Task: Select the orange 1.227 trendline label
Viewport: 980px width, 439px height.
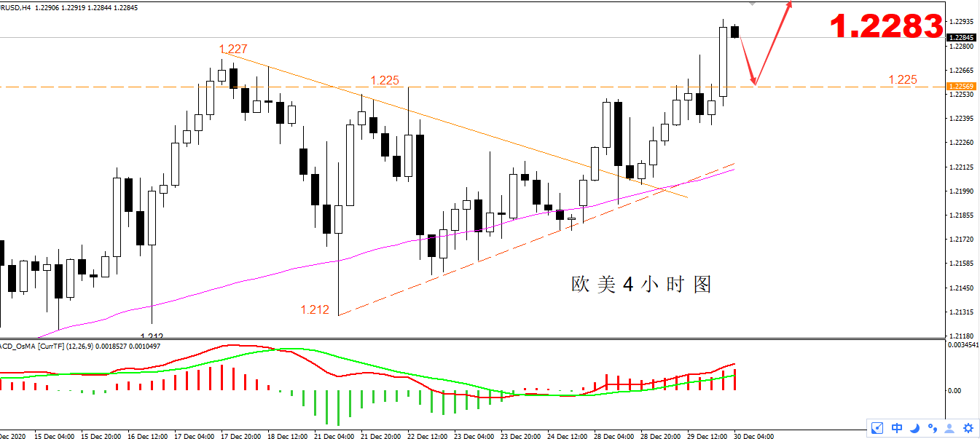Action: pyautogui.click(x=233, y=50)
